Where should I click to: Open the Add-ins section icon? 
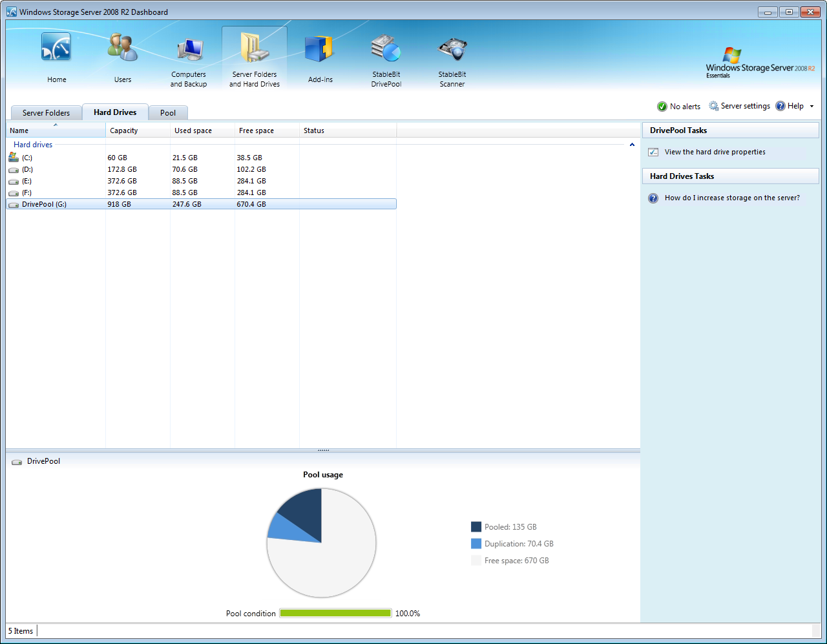tap(319, 48)
